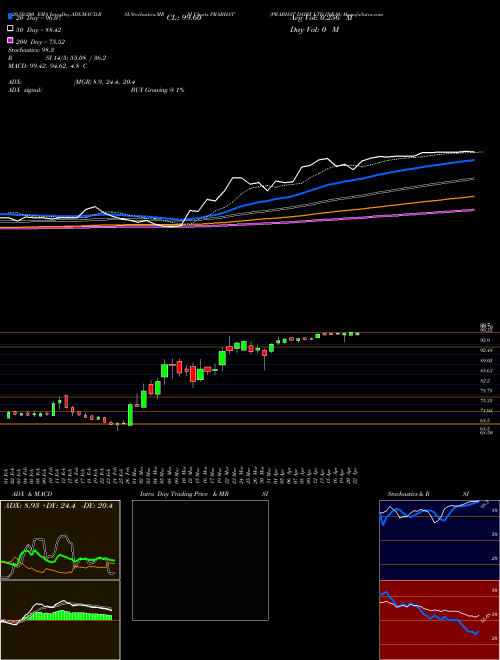
Task: Open the blue Stochastics chart panel
Action: pyautogui.click(x=439, y=540)
